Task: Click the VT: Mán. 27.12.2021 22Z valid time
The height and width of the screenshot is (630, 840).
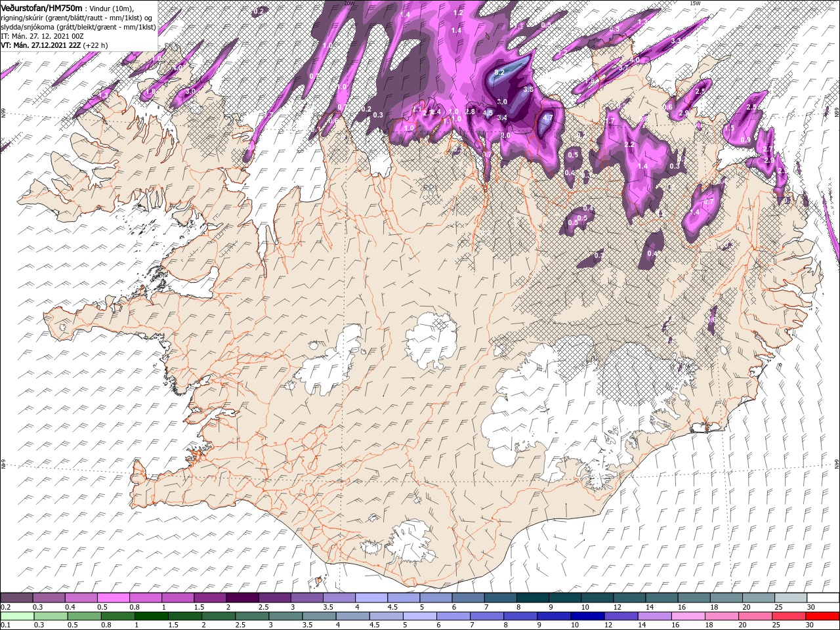Action: (x=41, y=45)
